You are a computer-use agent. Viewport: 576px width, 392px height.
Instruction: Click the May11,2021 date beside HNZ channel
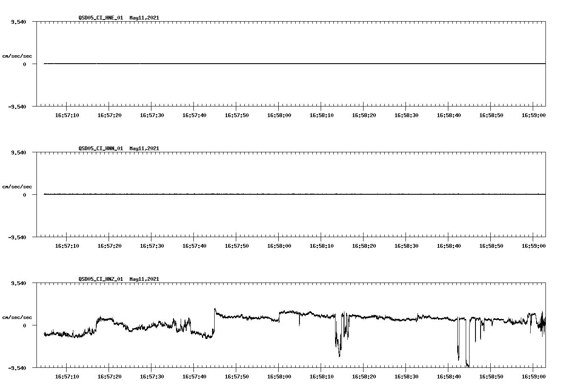point(144,280)
